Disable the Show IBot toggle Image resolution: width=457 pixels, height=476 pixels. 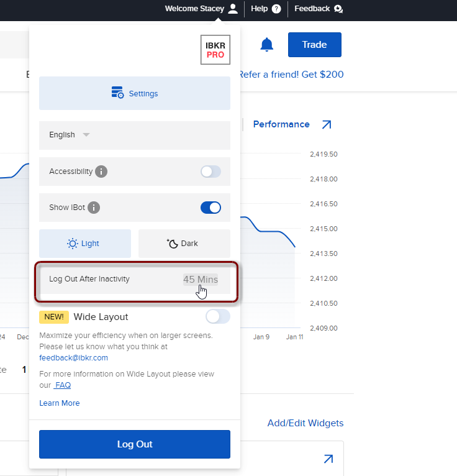(210, 208)
